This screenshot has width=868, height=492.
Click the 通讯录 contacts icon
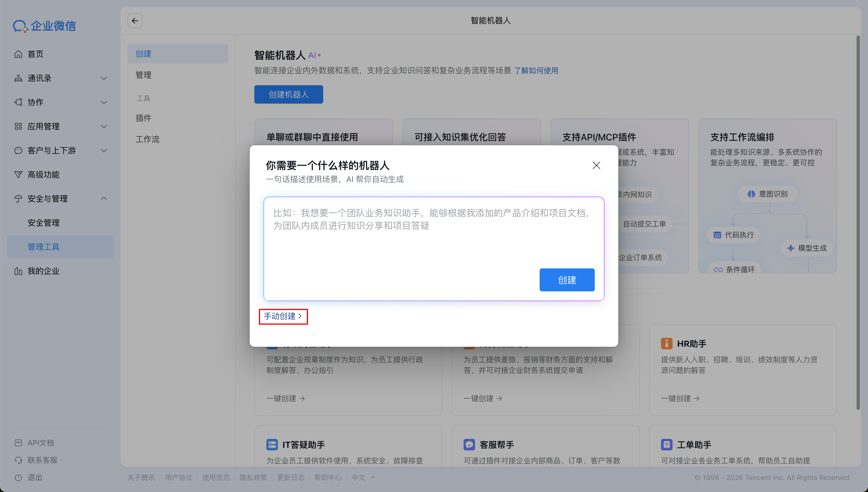[x=19, y=78]
